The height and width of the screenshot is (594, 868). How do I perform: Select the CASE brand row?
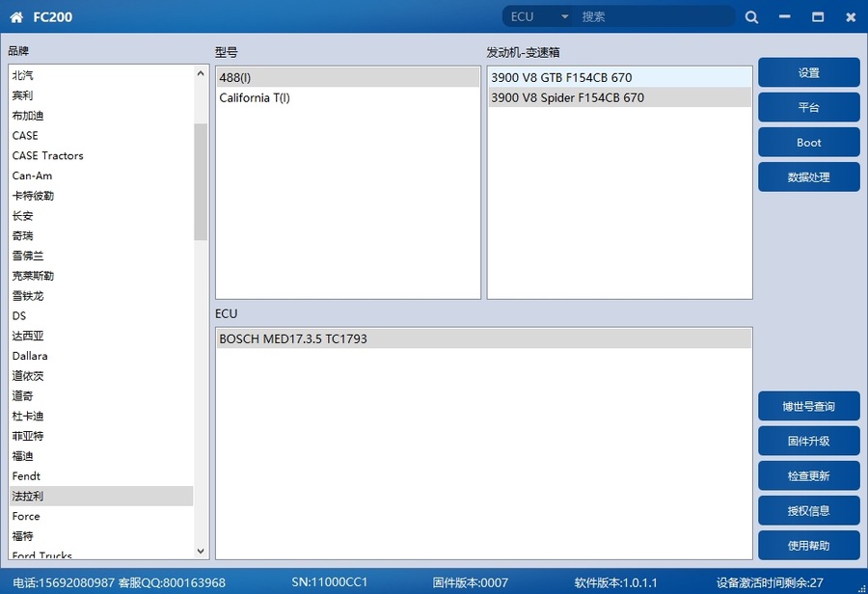101,135
